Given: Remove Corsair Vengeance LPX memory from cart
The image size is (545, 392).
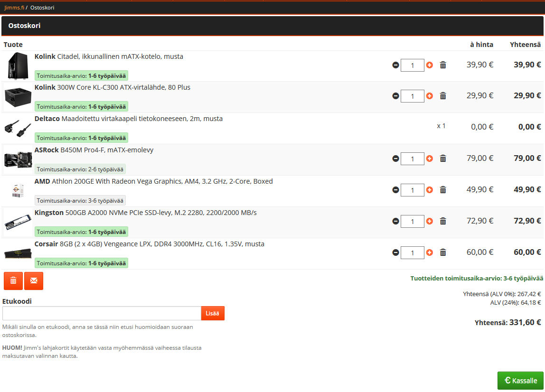Looking at the screenshot, I should click(443, 252).
